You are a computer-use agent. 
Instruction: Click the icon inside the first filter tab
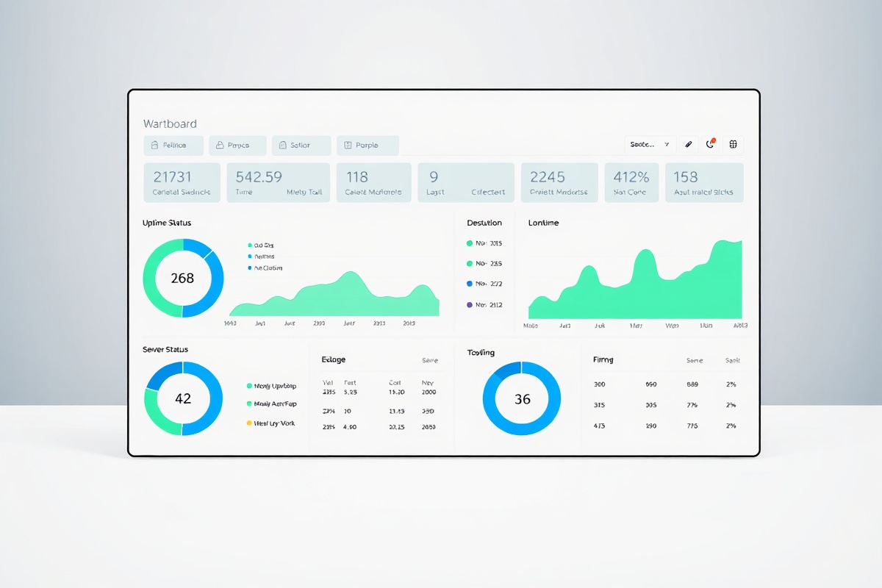coord(154,146)
